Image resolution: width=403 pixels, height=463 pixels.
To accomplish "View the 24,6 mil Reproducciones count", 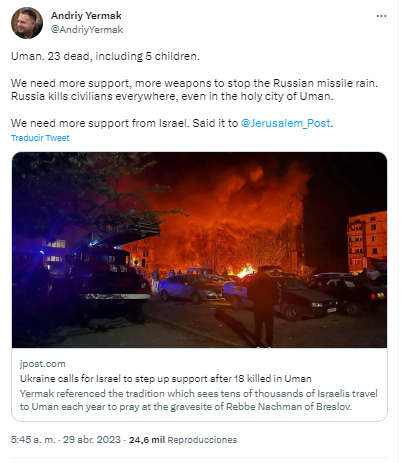I will (183, 440).
